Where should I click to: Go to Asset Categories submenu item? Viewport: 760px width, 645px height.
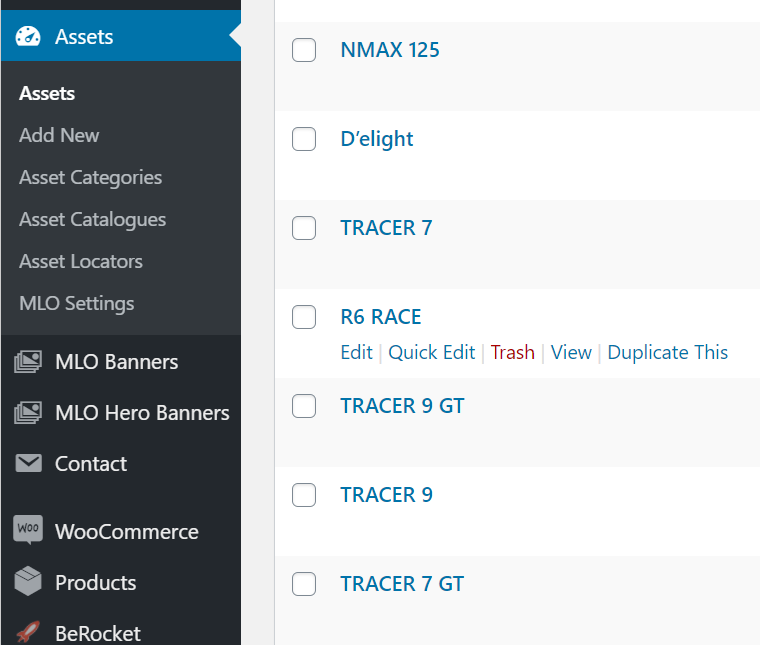[90, 177]
